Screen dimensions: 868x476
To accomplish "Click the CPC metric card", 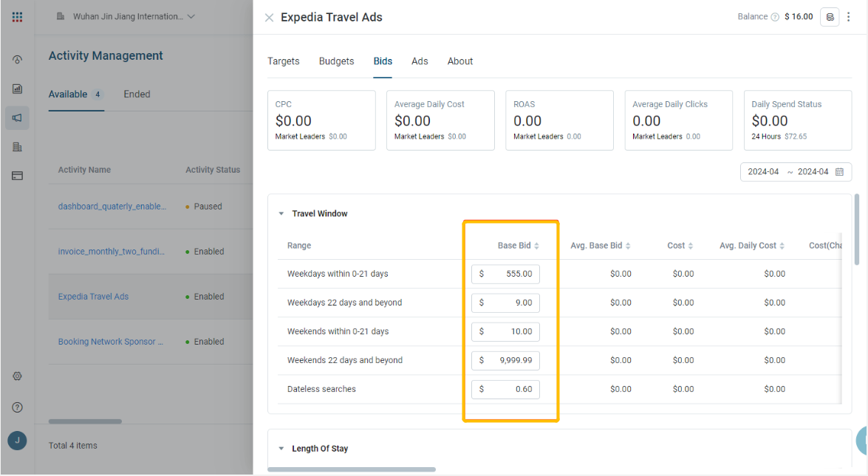I will [x=321, y=120].
